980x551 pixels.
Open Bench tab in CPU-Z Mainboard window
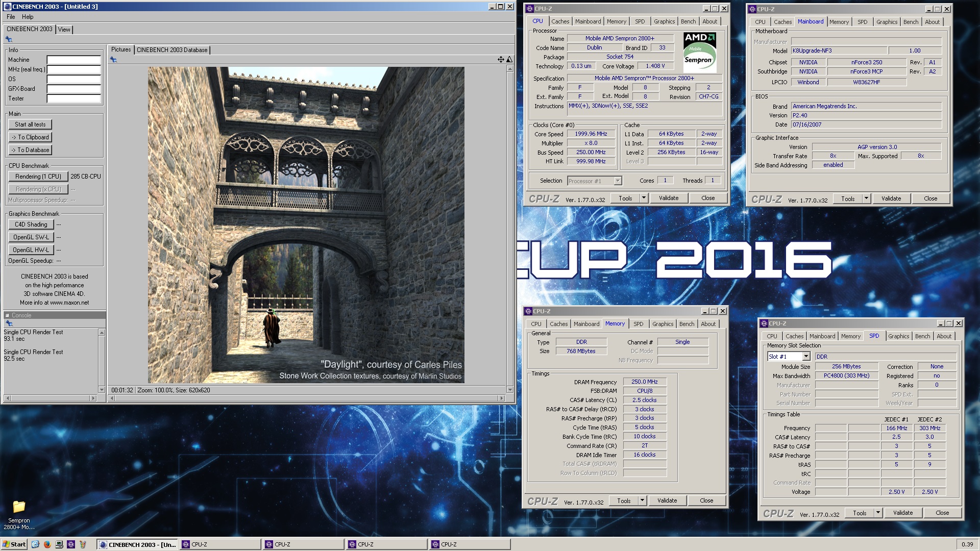click(911, 22)
